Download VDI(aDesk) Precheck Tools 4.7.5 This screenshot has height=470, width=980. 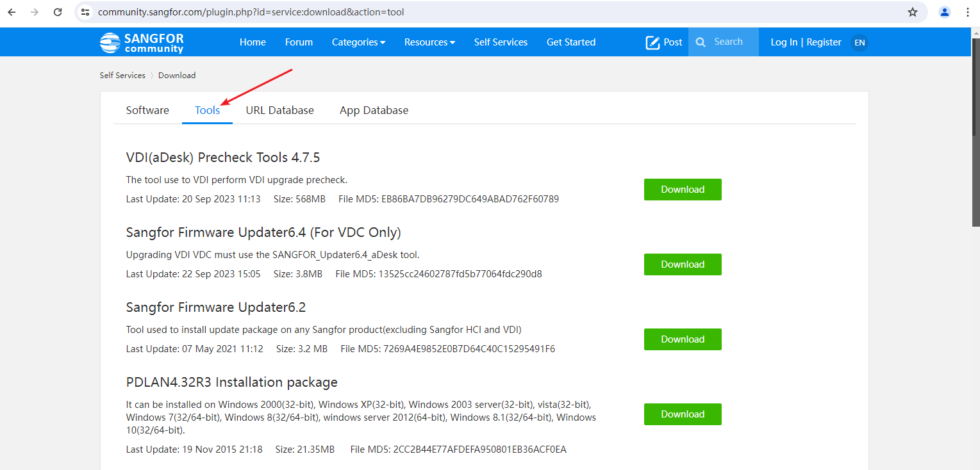coord(683,190)
